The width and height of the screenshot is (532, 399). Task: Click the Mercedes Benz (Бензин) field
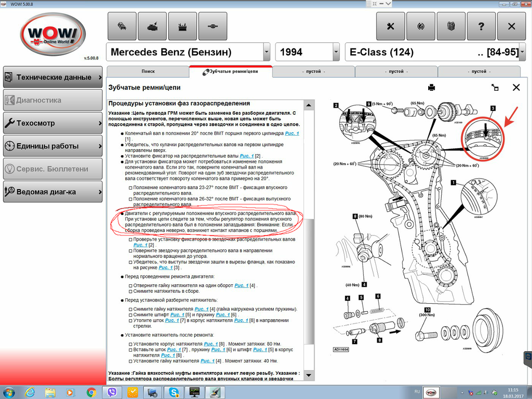[x=185, y=52]
